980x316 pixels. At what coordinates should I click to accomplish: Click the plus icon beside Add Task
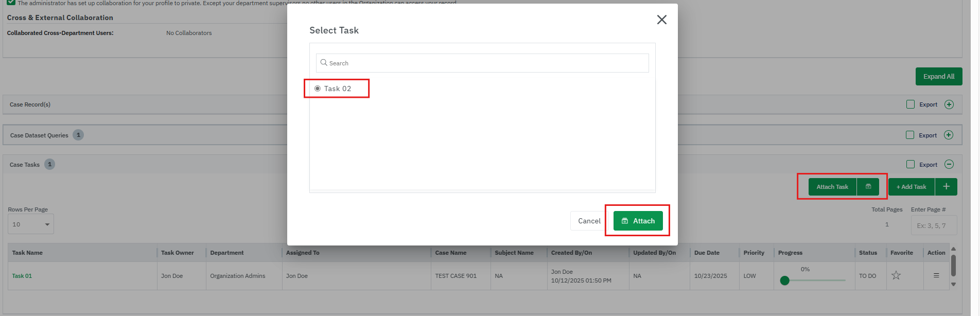coord(946,187)
